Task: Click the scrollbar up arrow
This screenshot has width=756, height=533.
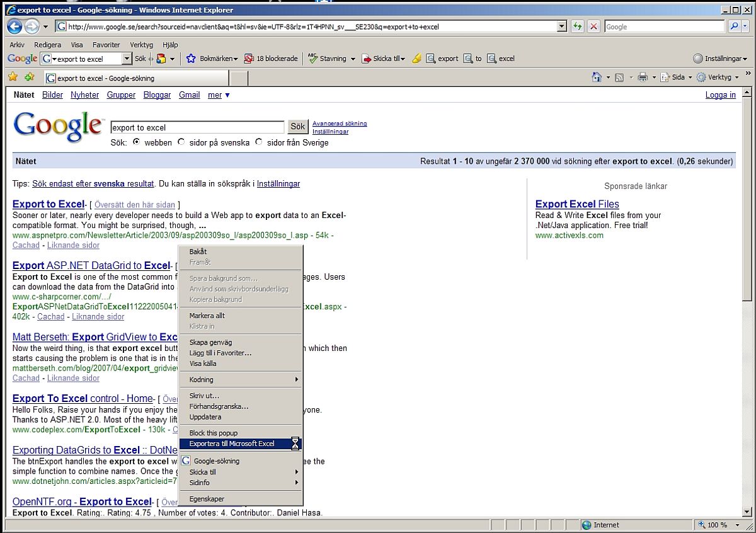Action: (x=747, y=93)
